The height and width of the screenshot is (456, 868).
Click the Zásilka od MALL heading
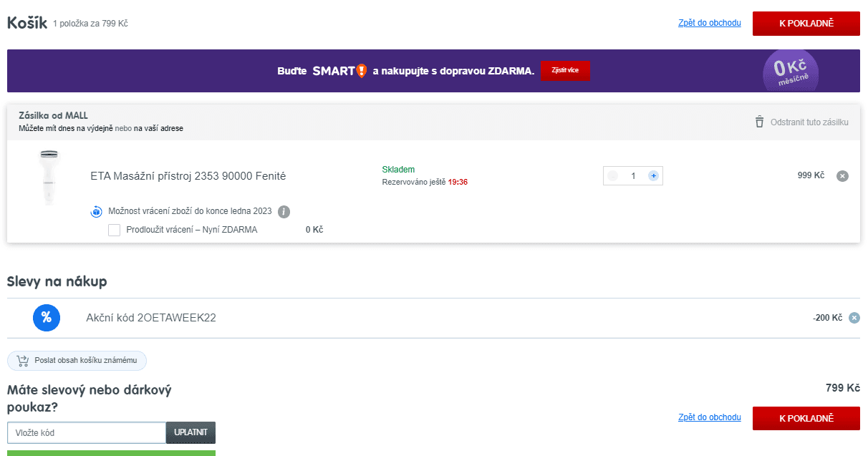pos(54,115)
